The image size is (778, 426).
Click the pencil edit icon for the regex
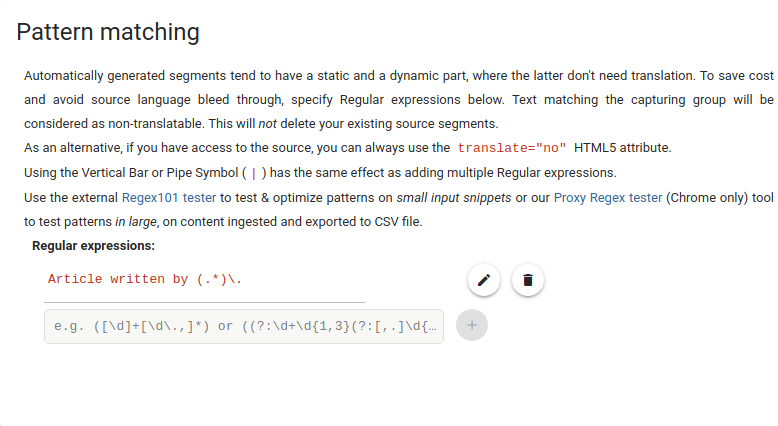pyautogui.click(x=484, y=280)
